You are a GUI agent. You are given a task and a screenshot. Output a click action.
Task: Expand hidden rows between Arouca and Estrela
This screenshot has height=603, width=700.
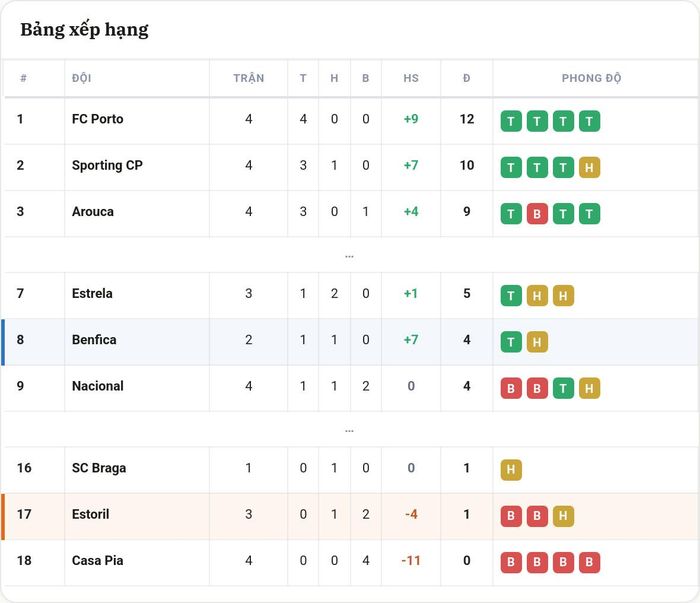[x=350, y=256]
